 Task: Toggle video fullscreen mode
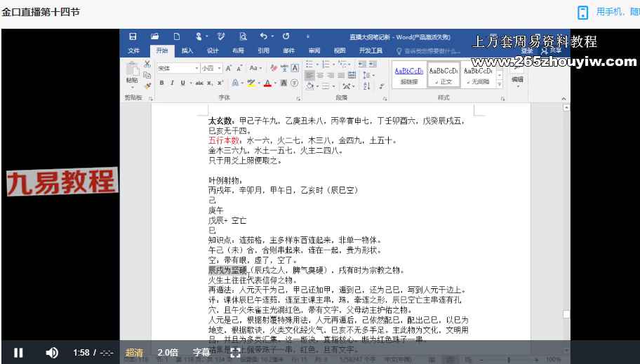pyautogui.click(x=236, y=353)
